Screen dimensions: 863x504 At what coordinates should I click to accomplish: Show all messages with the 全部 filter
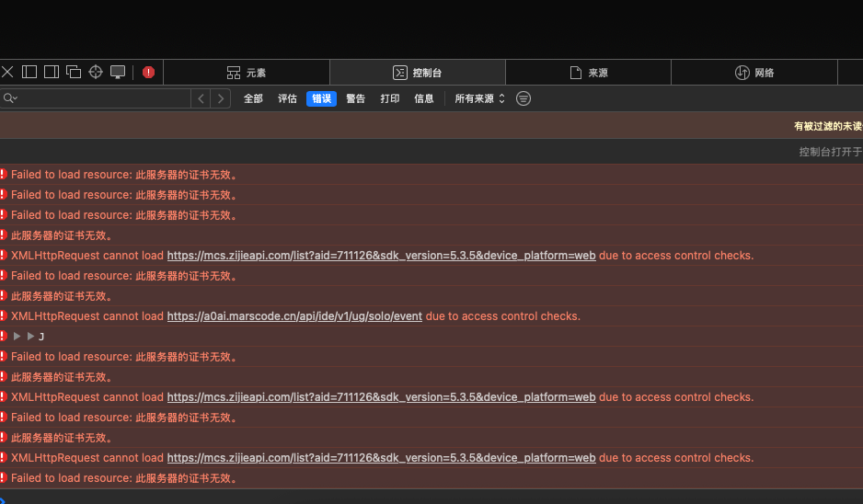253,98
